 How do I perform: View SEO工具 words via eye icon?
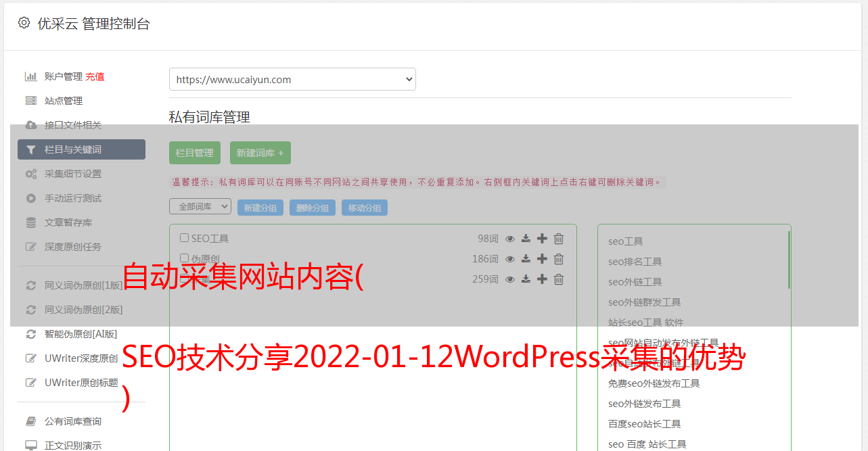(x=510, y=239)
